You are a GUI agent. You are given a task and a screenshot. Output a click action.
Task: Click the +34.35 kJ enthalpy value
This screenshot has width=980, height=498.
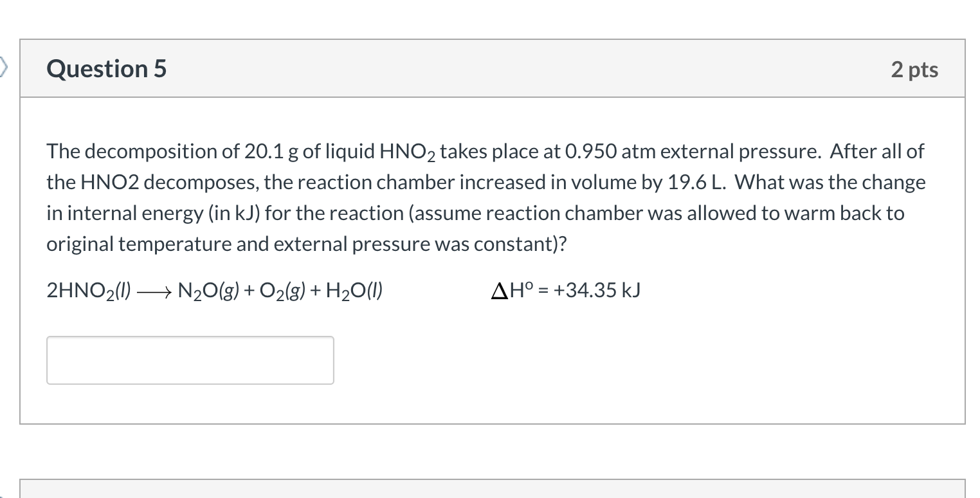596,290
